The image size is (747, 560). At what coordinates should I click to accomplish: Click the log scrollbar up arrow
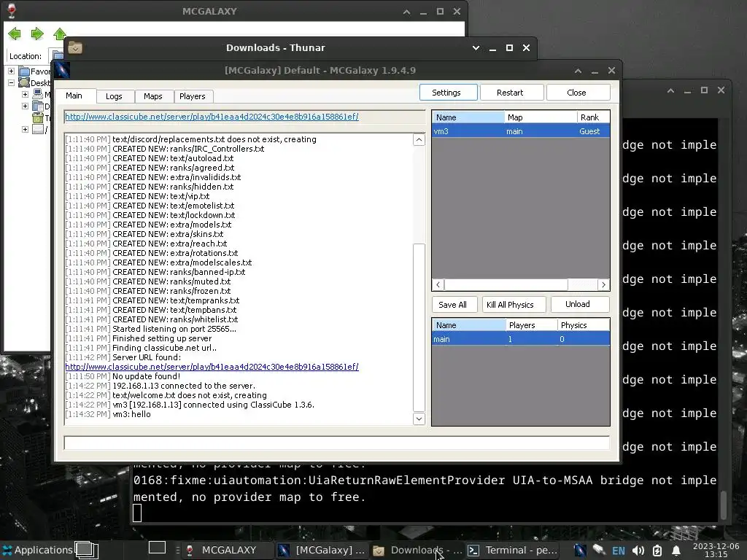(419, 139)
